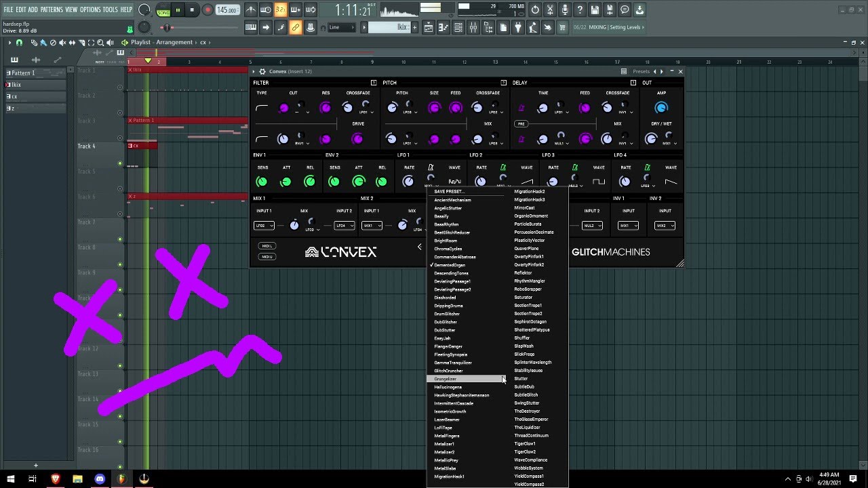This screenshot has width=868, height=488.
Task: Select Pattern 1 in the pattern picker
Action: point(37,73)
